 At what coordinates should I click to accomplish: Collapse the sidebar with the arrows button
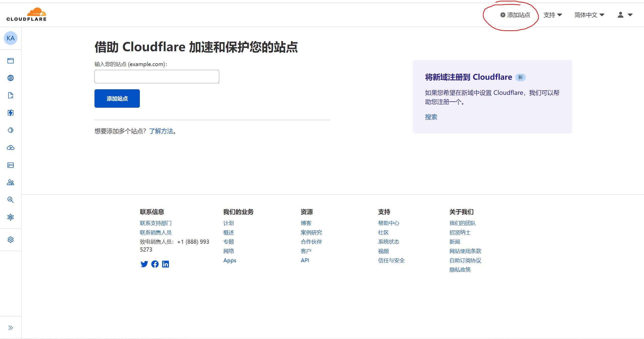point(11,327)
